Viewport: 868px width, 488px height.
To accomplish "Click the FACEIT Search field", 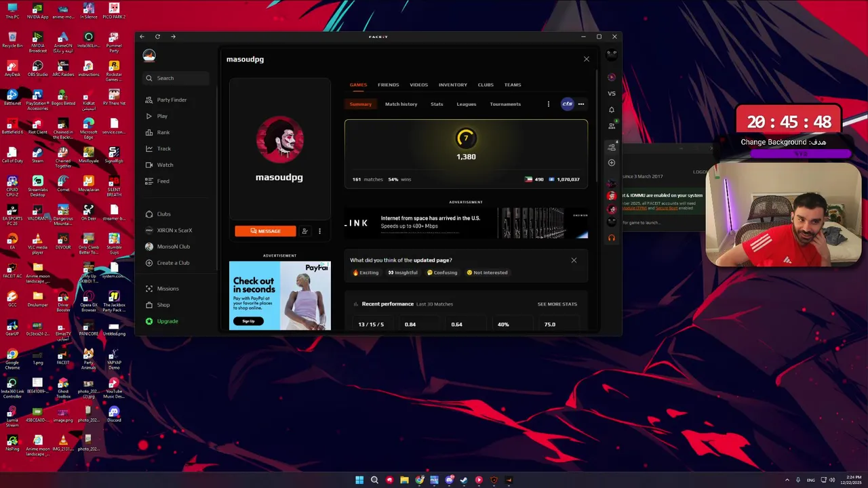I will click(x=176, y=78).
